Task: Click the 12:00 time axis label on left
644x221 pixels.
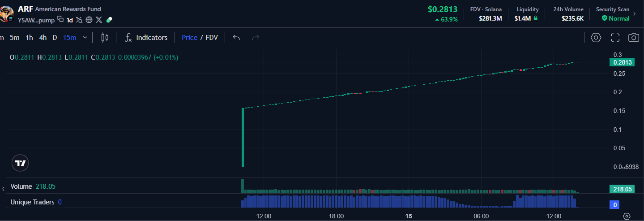Action: pos(264,216)
